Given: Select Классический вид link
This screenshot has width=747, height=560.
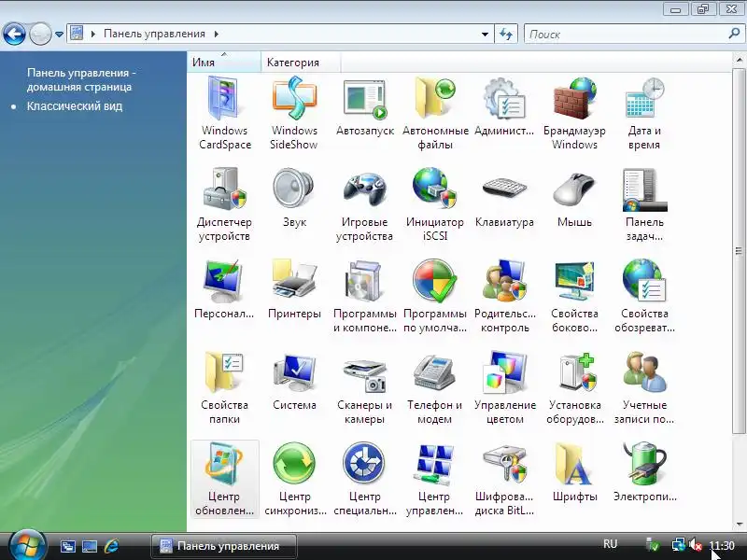Looking at the screenshot, I should coord(75,106).
